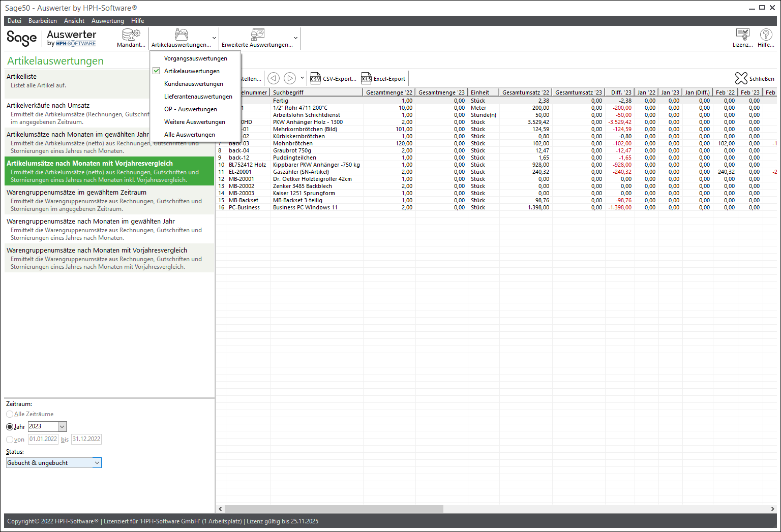
Task: Go to previous with left arrow icon
Action: pyautogui.click(x=274, y=78)
